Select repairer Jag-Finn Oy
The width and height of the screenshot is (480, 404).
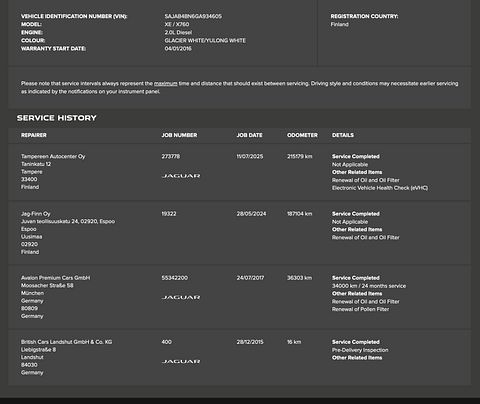[36, 214]
